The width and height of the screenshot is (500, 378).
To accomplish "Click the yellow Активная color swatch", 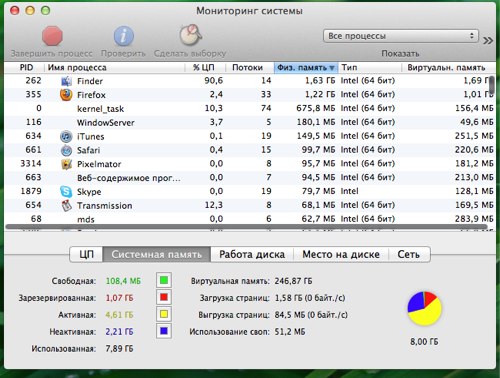I will (x=164, y=314).
